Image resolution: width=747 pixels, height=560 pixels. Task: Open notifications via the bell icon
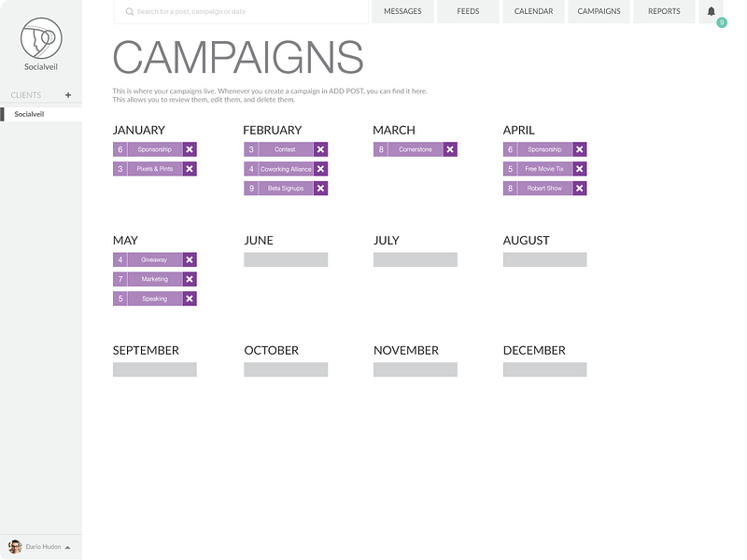(712, 11)
